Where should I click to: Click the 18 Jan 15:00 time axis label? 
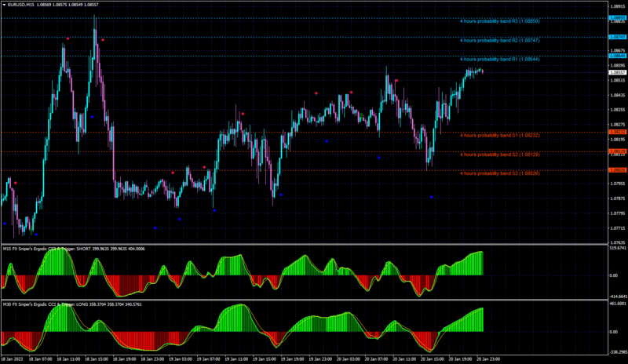[97, 359]
